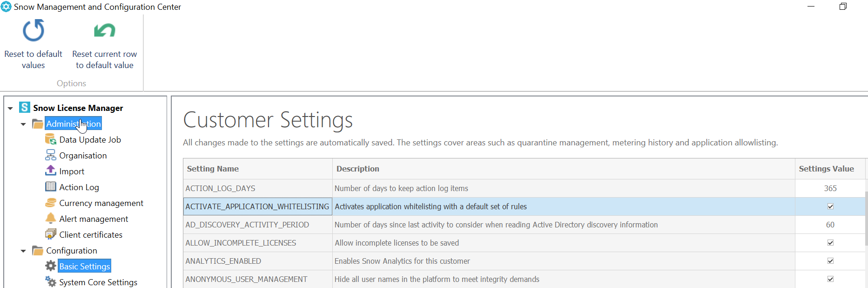Click the System Core Settings gears icon
Screen dimensions: 868x288
click(51, 282)
